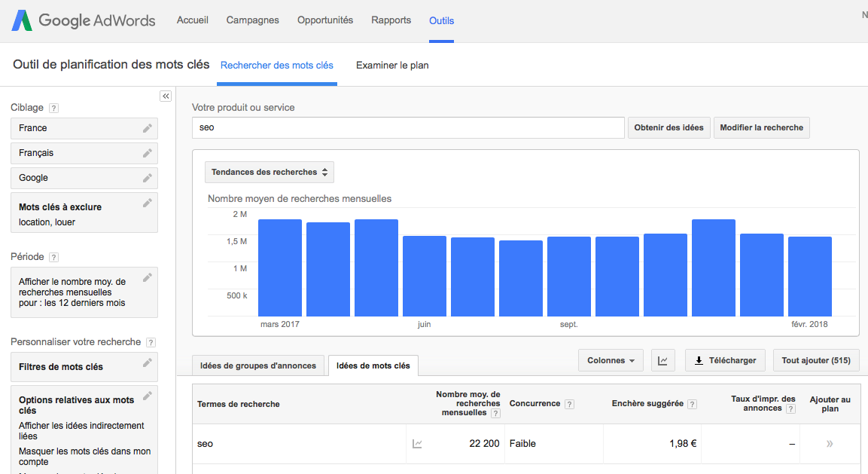Open the Opportunités menu
Screen dimensions: 868x474
[x=325, y=20]
